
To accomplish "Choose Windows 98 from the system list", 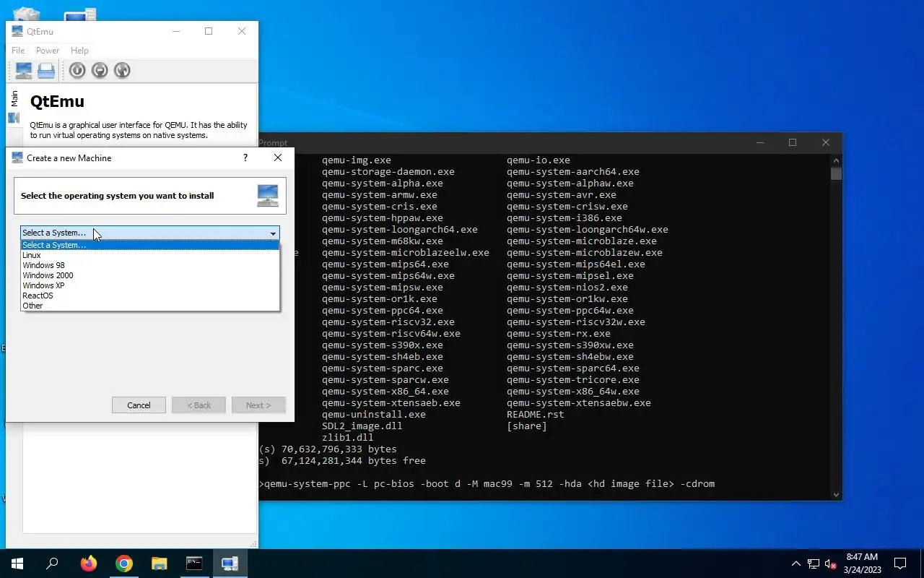I will [x=150, y=265].
